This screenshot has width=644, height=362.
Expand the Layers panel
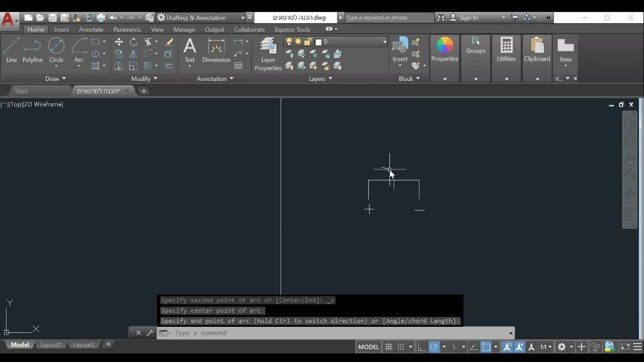[x=320, y=78]
